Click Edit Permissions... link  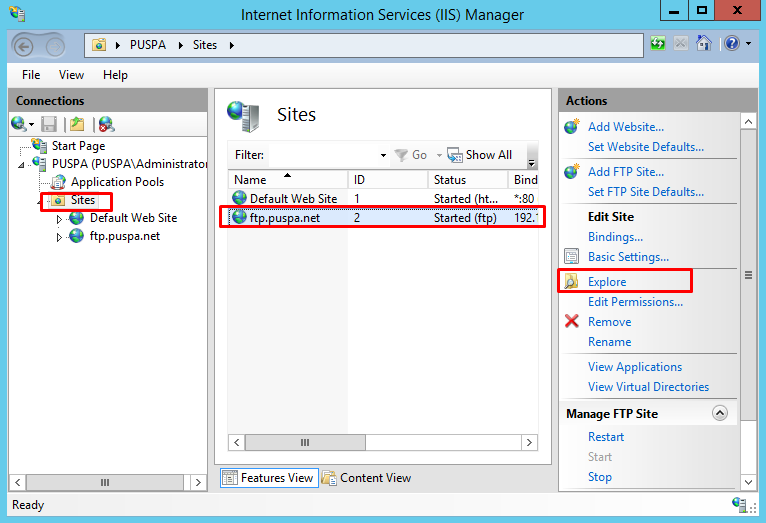pos(636,302)
